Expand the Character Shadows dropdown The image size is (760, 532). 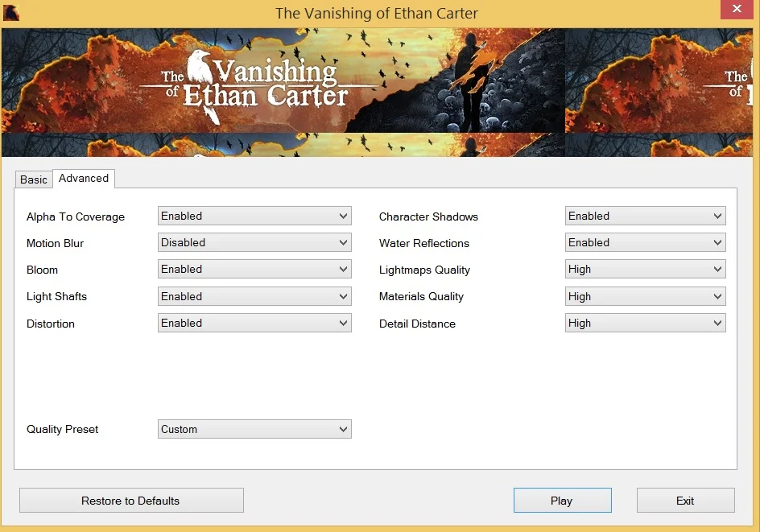click(645, 216)
